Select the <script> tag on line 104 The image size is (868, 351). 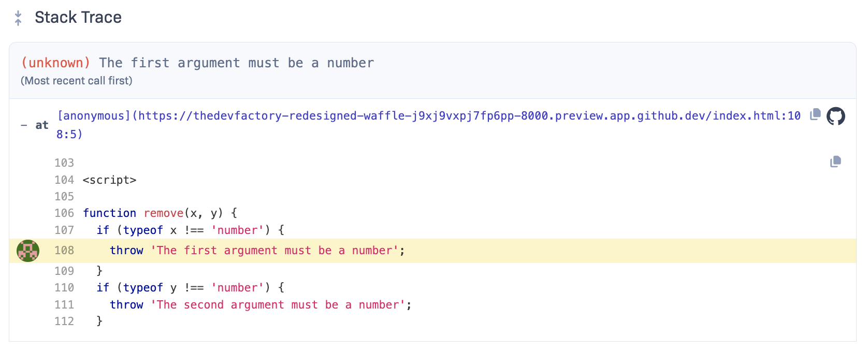click(x=109, y=180)
